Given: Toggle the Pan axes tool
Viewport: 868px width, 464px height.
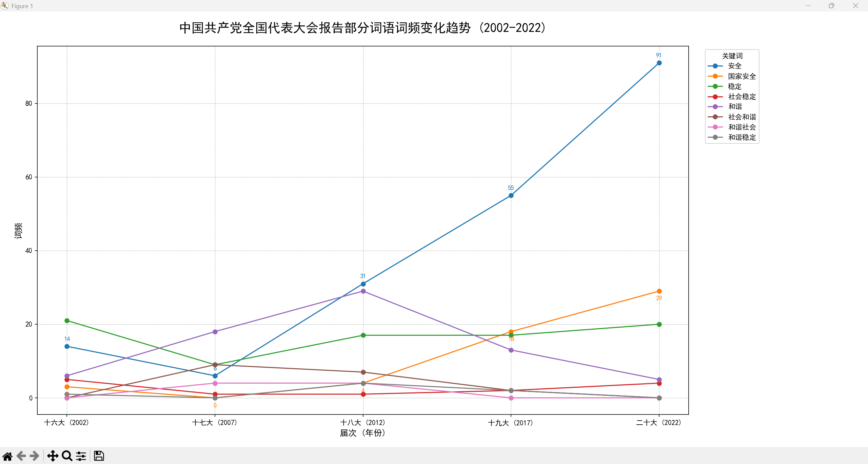Looking at the screenshot, I should [53, 456].
